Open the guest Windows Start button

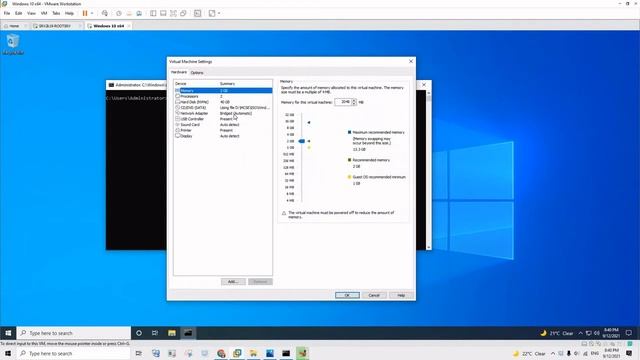click(8, 333)
